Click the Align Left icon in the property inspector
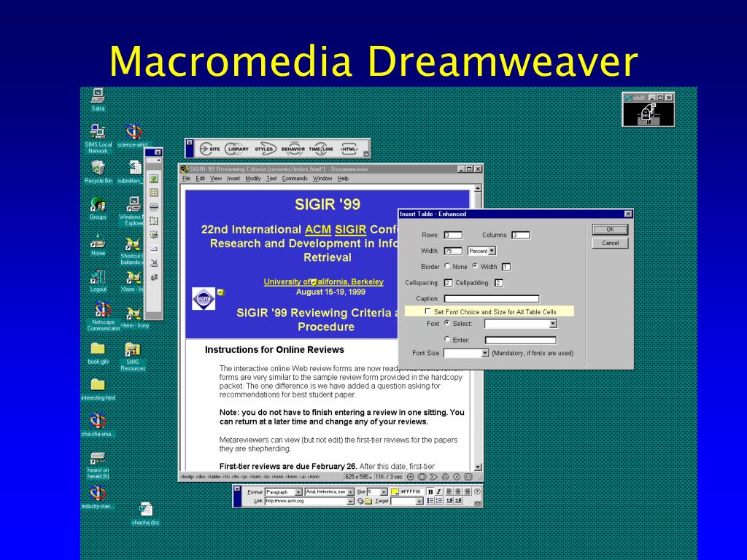Screen dimensions: 747x560 click(449, 492)
